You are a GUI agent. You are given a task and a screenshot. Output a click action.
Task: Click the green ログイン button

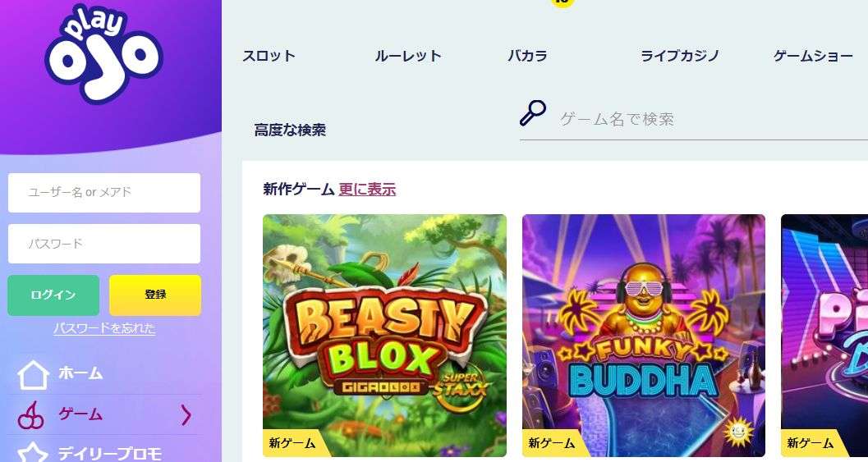coord(53,295)
